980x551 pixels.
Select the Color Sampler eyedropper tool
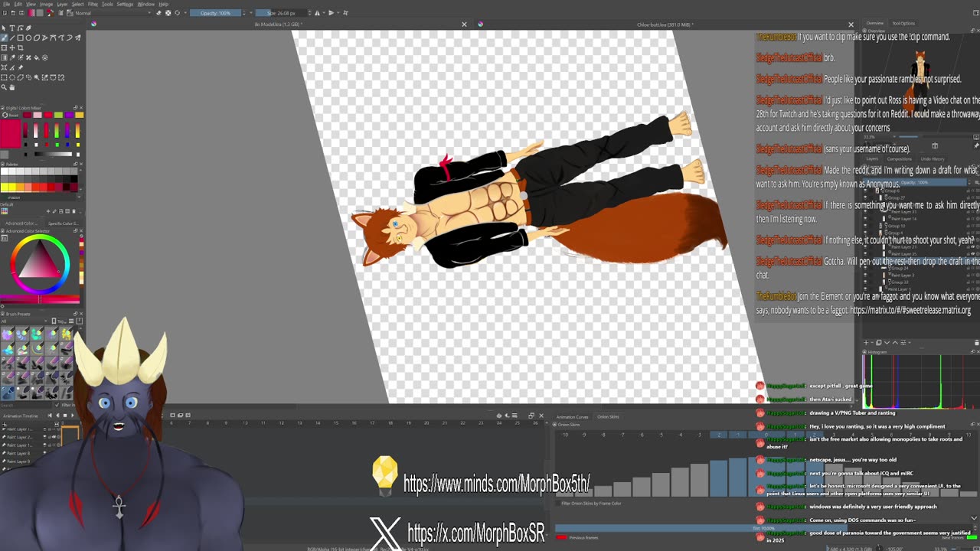pos(12,57)
